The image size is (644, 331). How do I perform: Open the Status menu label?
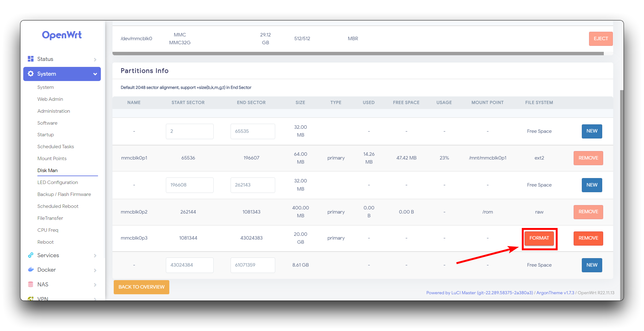(45, 59)
